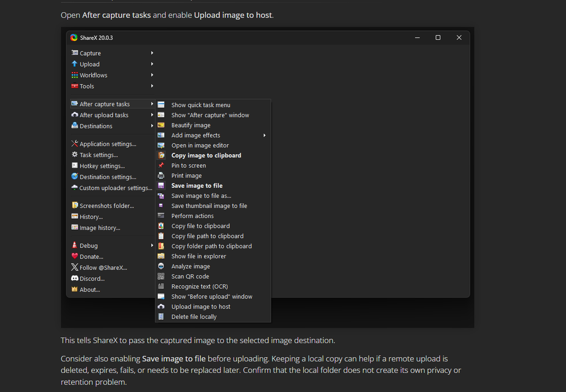The width and height of the screenshot is (566, 392).
Task: Toggle Copy image to clipboard task
Action: 213,156
